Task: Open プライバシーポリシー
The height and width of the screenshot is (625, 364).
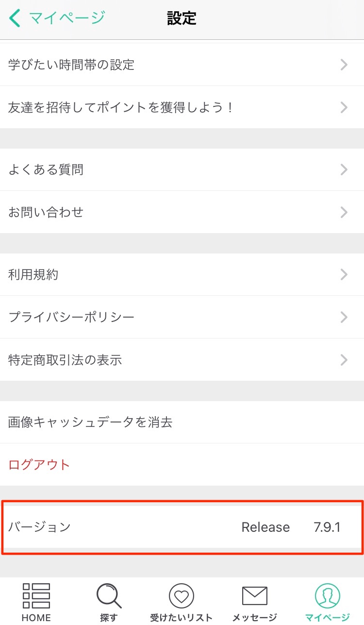Action: click(x=182, y=317)
